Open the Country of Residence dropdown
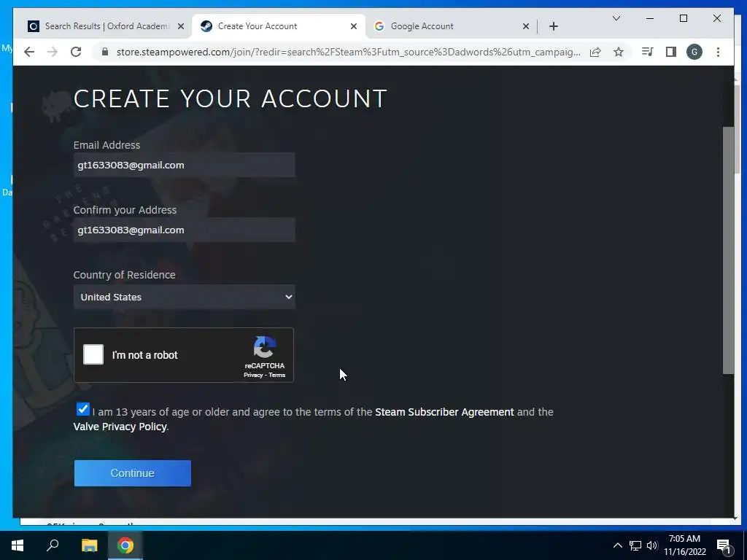 coord(185,297)
